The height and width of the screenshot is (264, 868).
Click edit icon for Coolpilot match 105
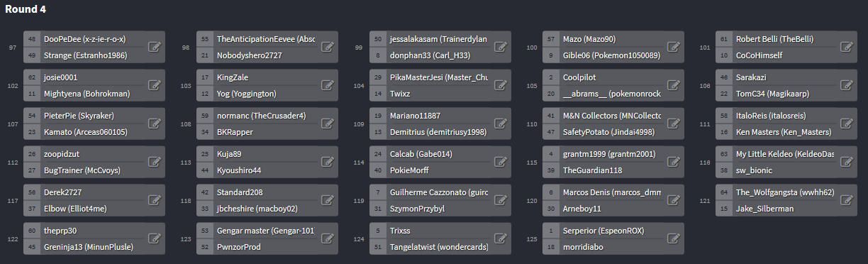pyautogui.click(x=673, y=85)
